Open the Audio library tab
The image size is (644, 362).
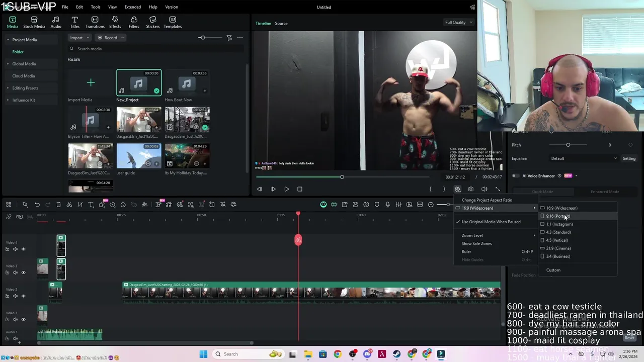tap(56, 22)
